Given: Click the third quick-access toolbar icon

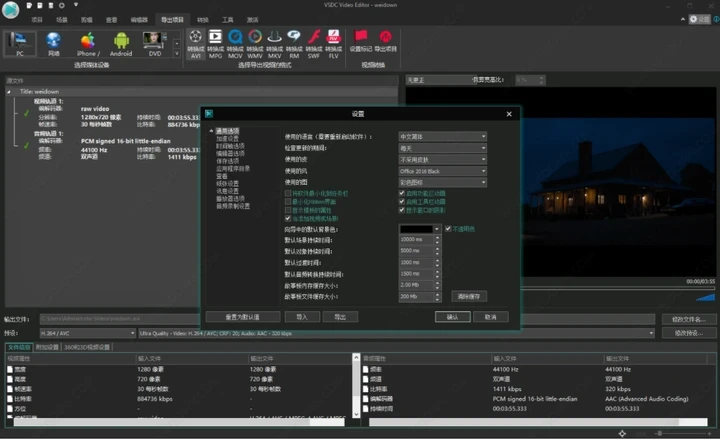Looking at the screenshot, I should [51, 6].
